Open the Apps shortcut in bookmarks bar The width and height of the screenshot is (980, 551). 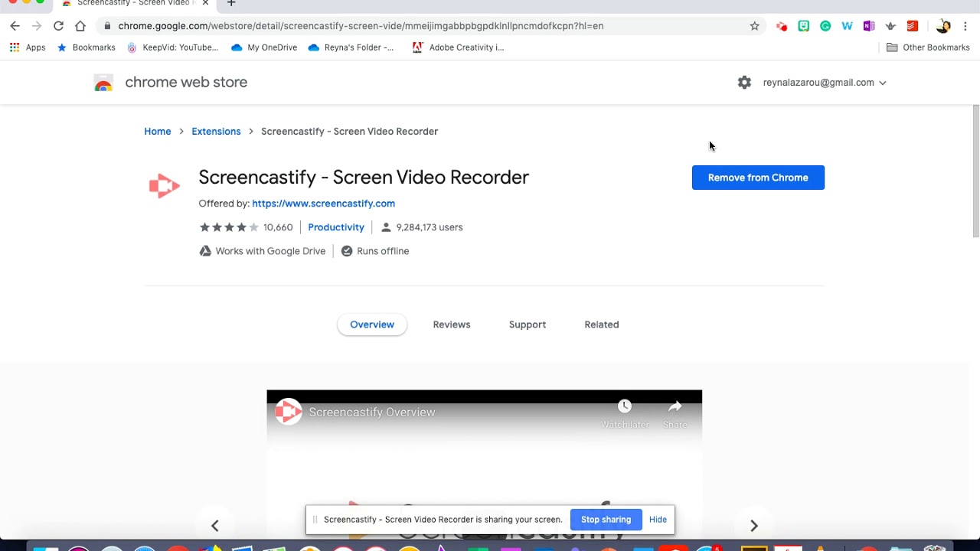[x=28, y=47]
